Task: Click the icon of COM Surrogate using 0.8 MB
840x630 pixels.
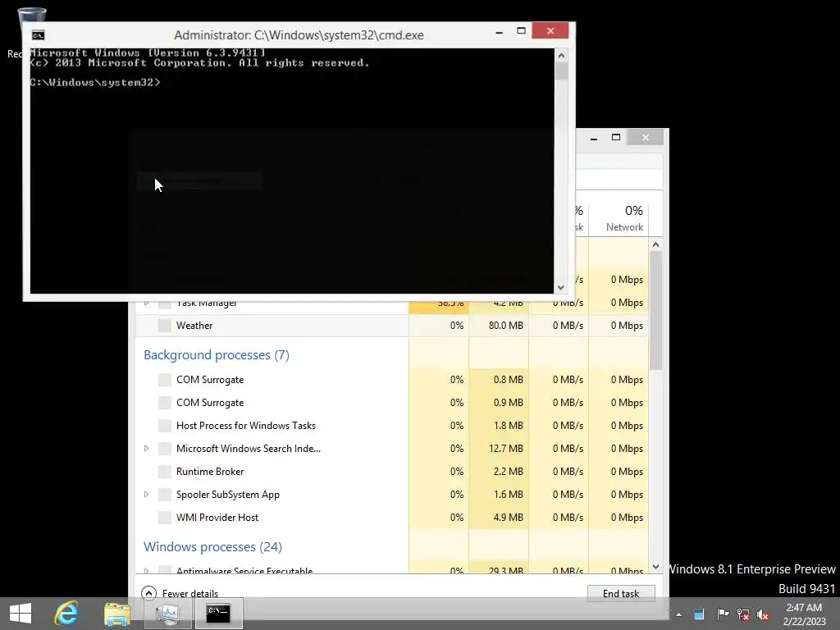Action: tap(164, 380)
